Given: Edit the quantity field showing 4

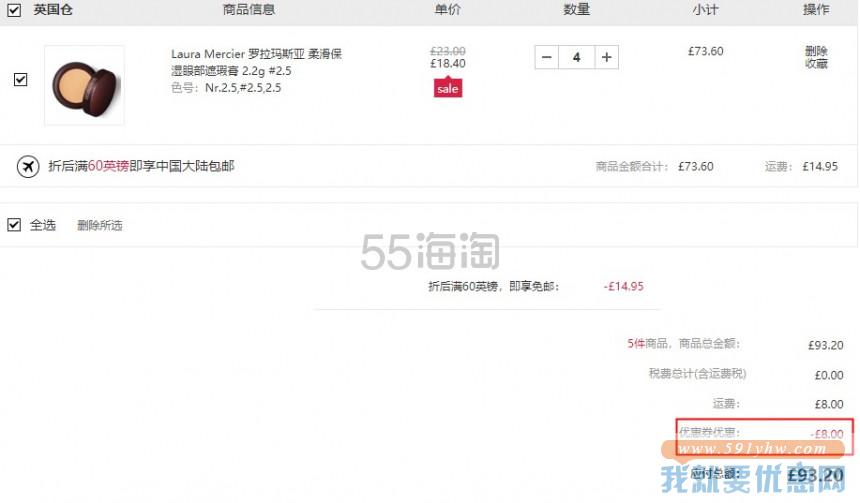Looking at the screenshot, I should click(576, 57).
